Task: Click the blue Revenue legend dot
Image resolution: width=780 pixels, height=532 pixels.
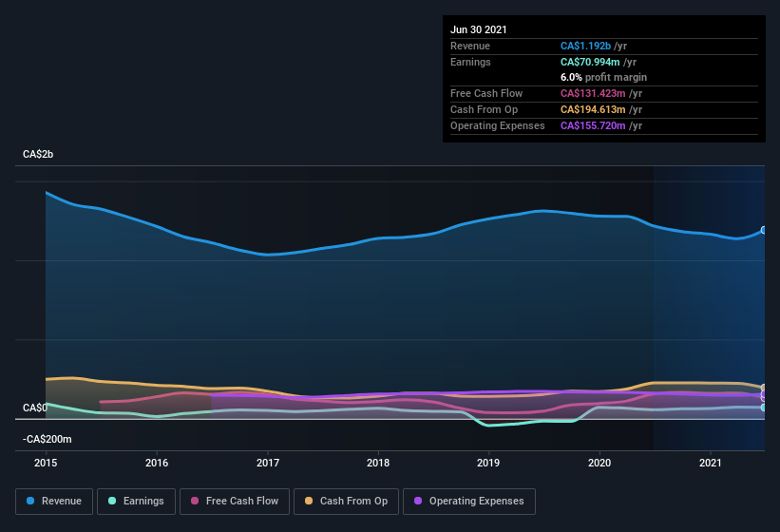Action: point(30,501)
